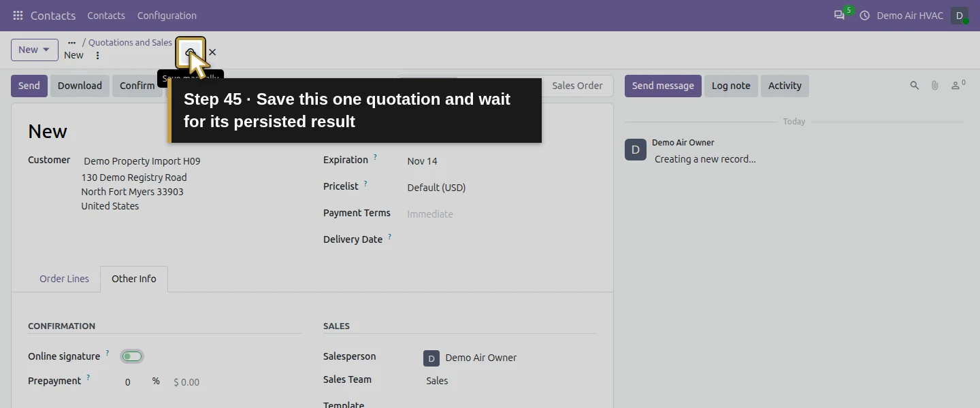Open the messages conversations icon
This screenshot has width=980, height=408.
839,16
